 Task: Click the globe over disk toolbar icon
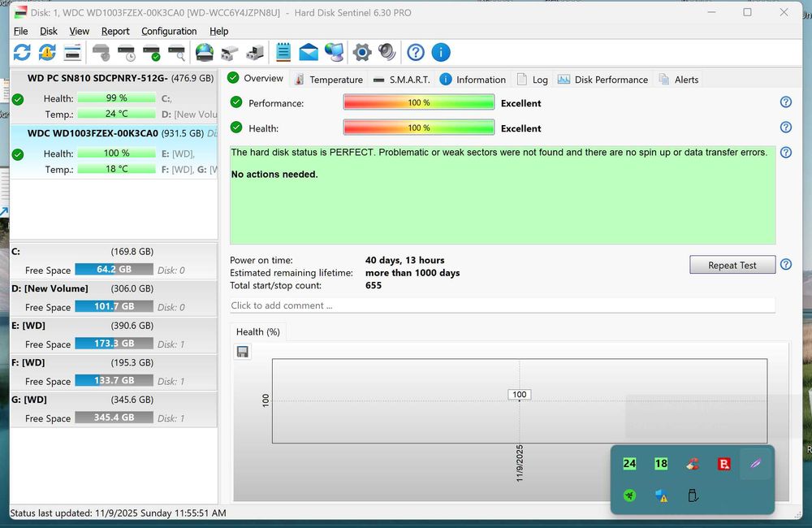click(205, 52)
